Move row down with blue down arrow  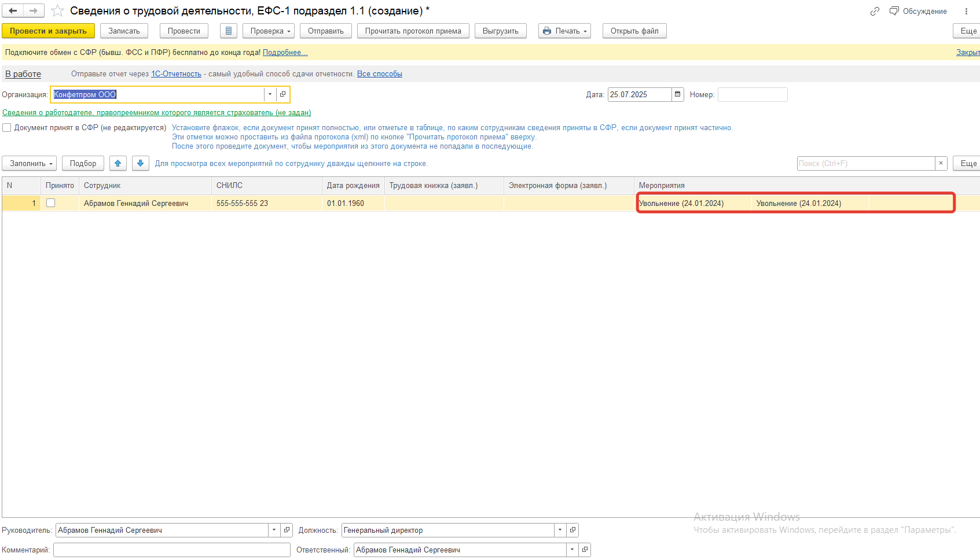coord(141,164)
